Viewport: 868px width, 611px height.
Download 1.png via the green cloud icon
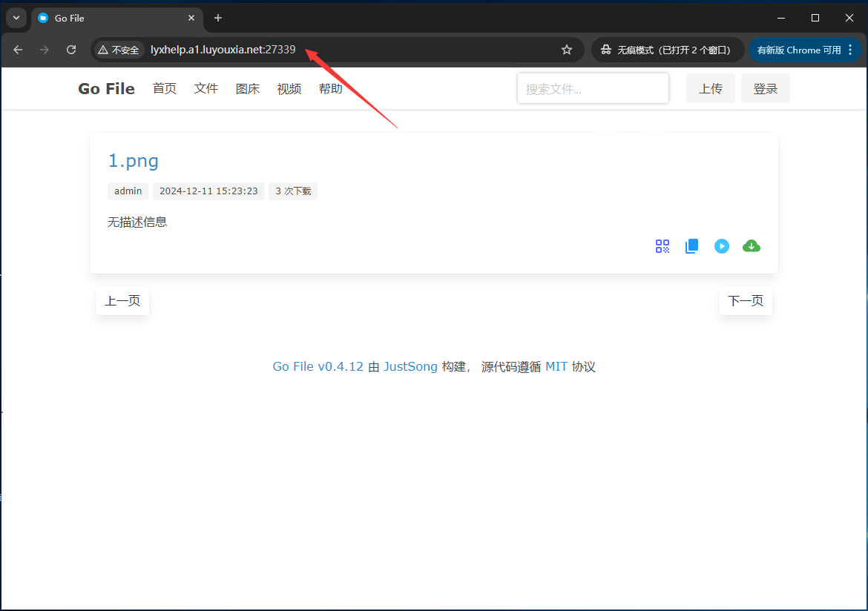pyautogui.click(x=751, y=245)
